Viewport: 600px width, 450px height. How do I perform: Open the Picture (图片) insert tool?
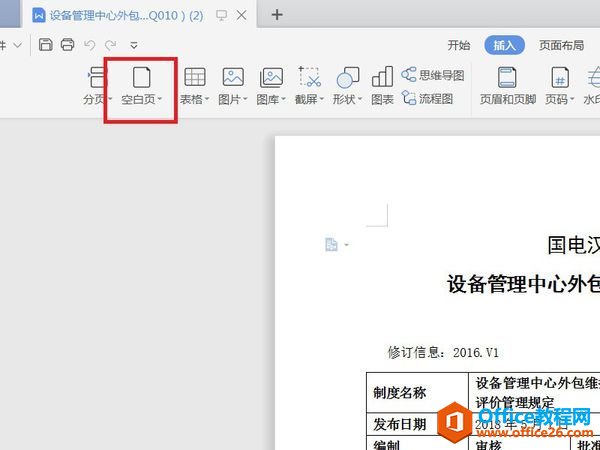pyautogui.click(x=233, y=78)
